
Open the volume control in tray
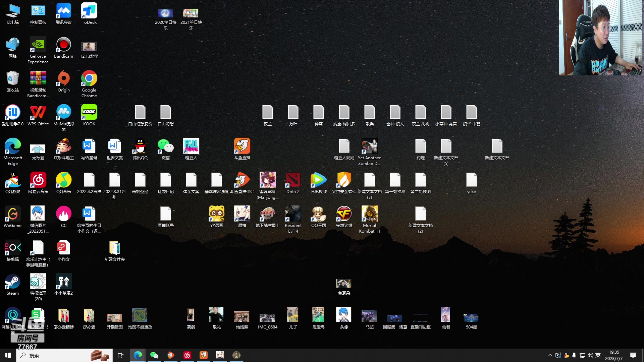[590, 355]
